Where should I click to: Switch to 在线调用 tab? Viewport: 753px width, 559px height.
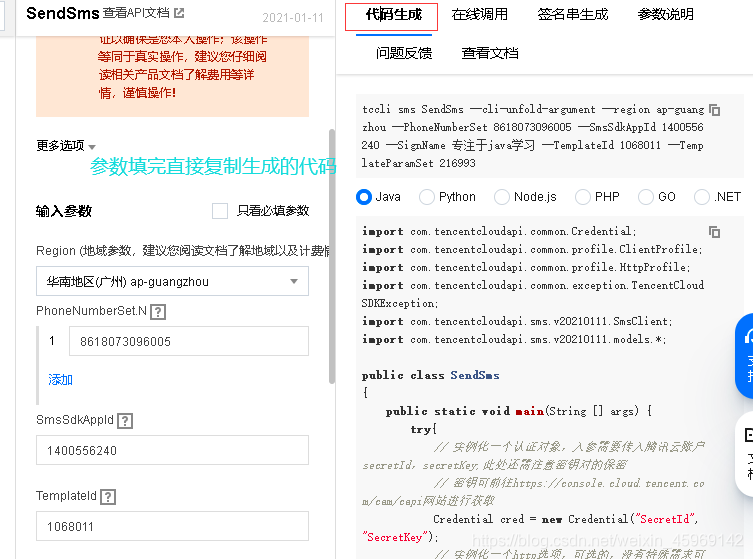[479, 15]
